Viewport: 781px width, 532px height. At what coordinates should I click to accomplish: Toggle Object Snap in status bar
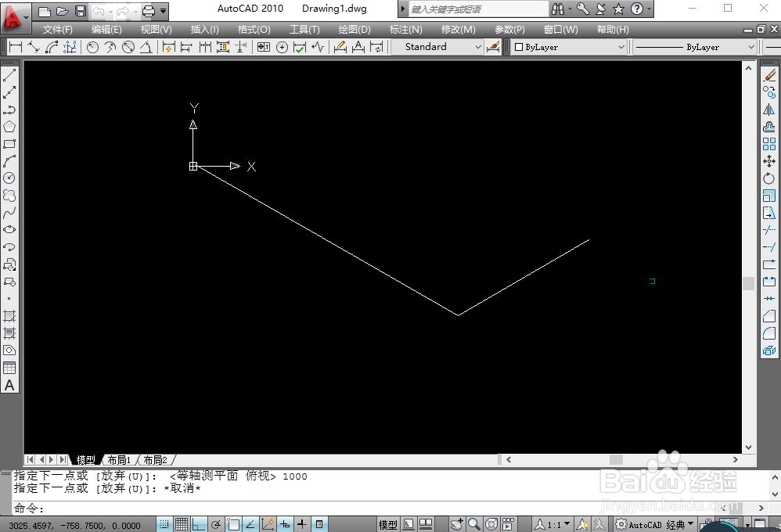click(233, 524)
